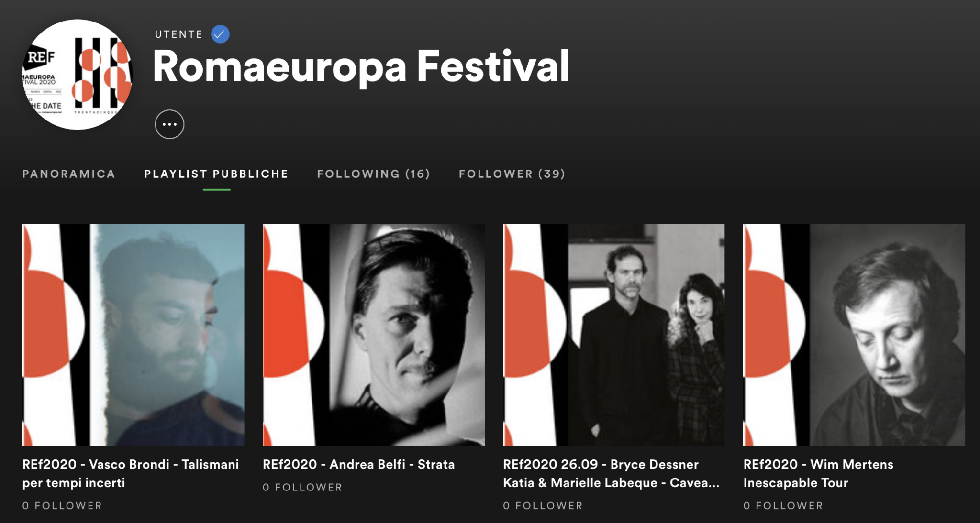Select the Playlist Pubbliche tab
980x523 pixels.
tap(216, 174)
